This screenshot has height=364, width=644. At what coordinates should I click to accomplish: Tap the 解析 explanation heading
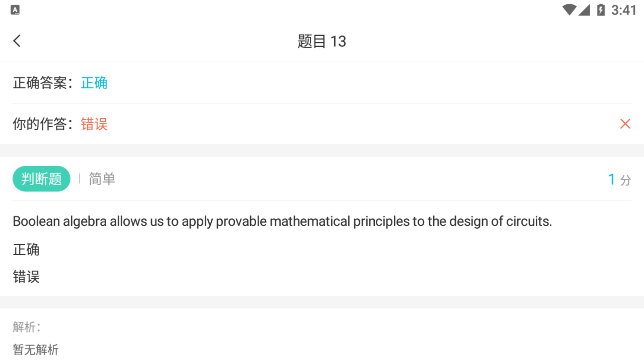[27, 327]
